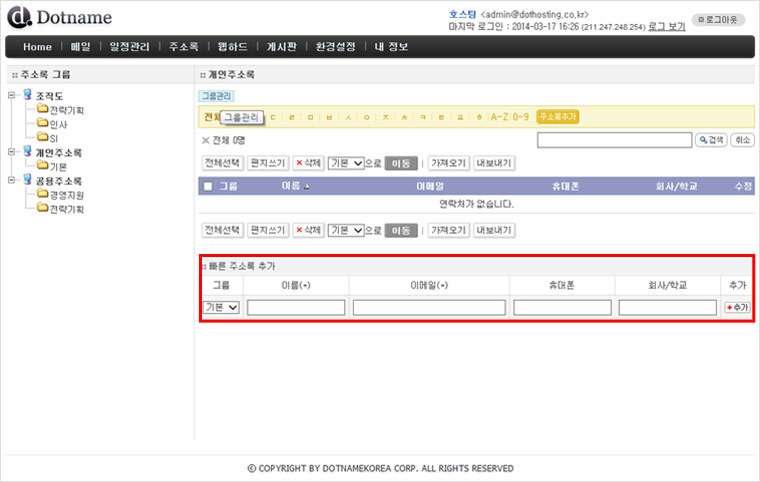Click the orange 주소록추가 button

(558, 117)
